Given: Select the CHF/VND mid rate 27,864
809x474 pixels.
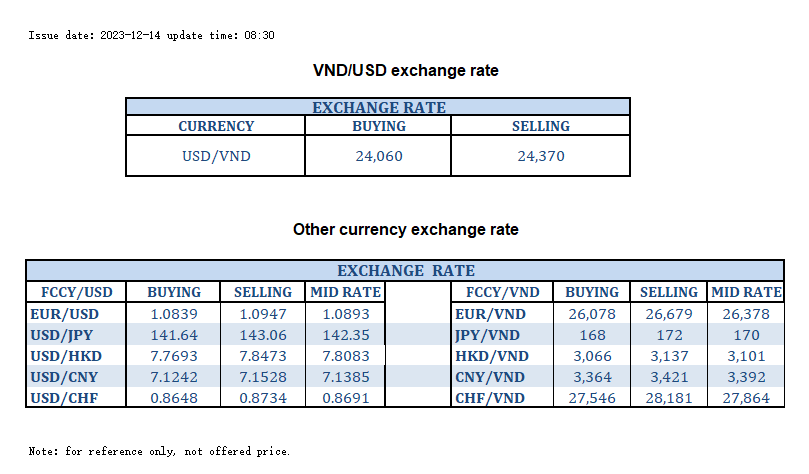Looking at the screenshot, I should coord(745,398).
